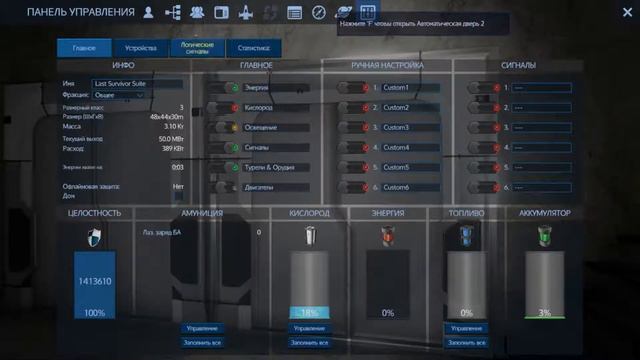Open the player profile icon
Viewport: 640px width, 360px height.
(148, 12)
